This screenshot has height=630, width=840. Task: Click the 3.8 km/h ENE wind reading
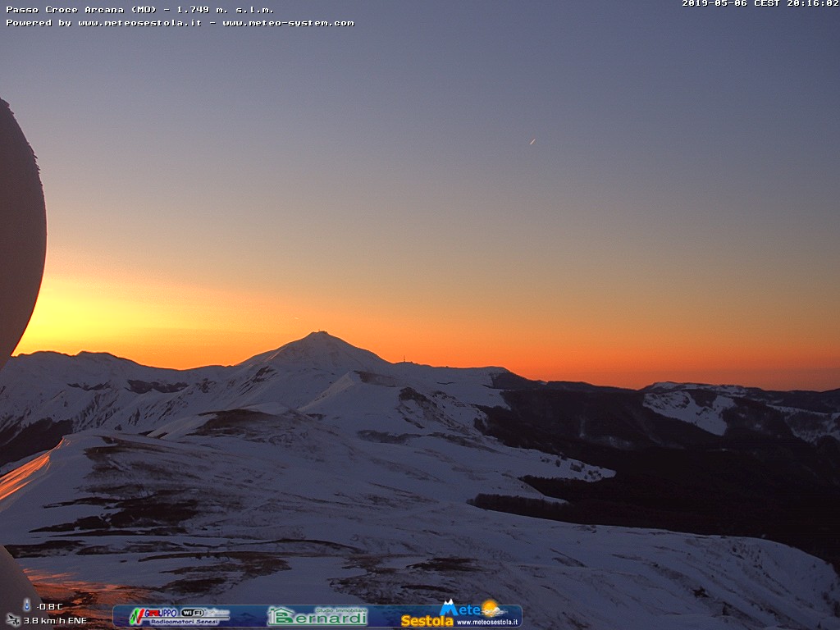point(54,621)
